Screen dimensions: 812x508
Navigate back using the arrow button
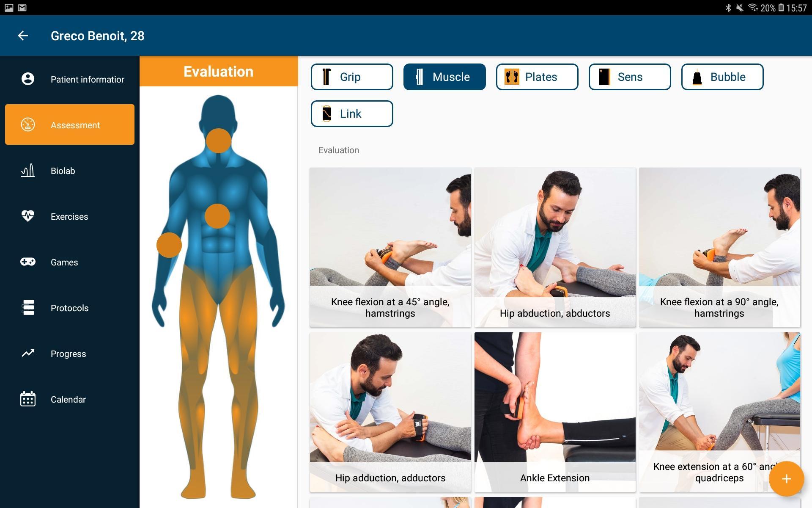pyautogui.click(x=22, y=36)
